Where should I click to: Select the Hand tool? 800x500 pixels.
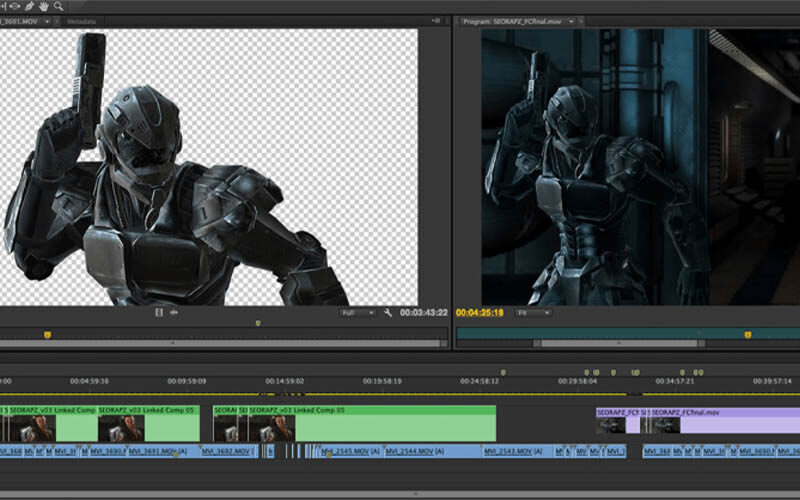coord(44,6)
